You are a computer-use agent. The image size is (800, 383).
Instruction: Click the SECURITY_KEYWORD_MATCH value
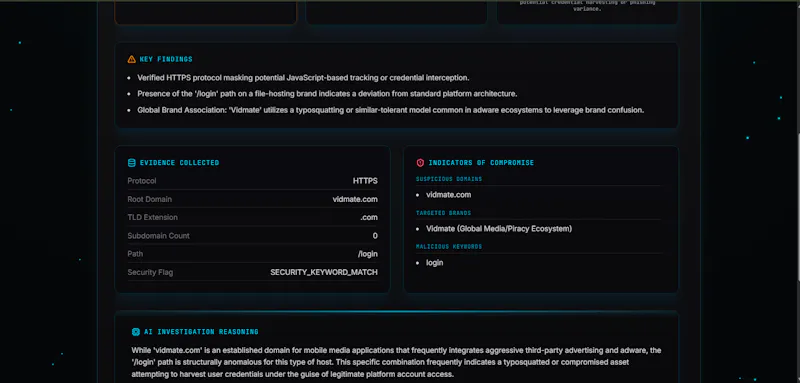324,272
